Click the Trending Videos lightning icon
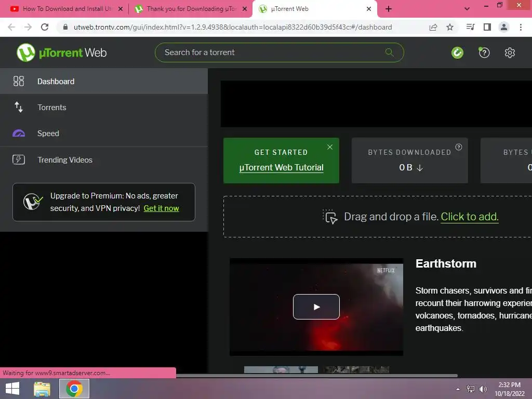The height and width of the screenshot is (399, 532). pyautogui.click(x=19, y=159)
